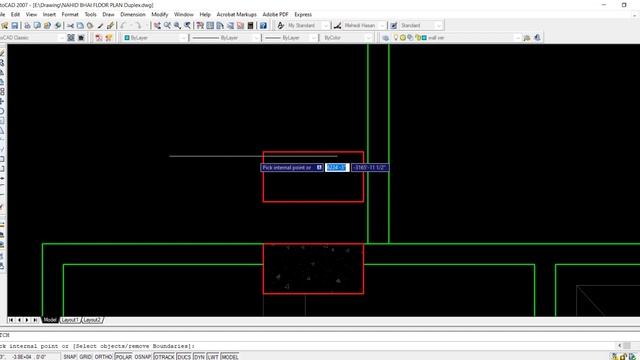
Task: Click the first-tab navigation arrow
Action: pyautogui.click(x=11, y=320)
